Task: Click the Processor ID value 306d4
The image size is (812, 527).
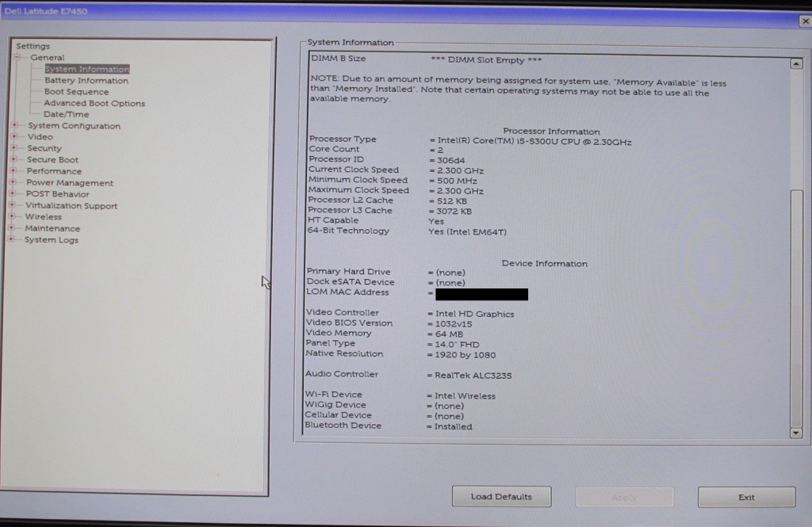Action: pos(451,161)
